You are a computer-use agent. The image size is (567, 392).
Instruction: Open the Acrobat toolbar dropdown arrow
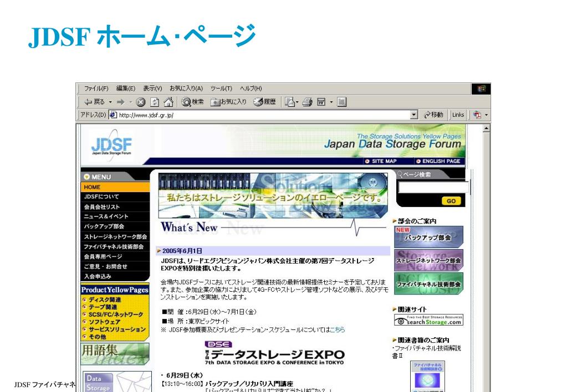pyautogui.click(x=487, y=115)
